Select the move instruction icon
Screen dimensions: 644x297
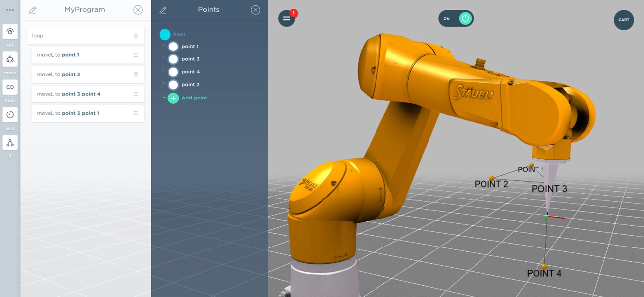tap(10, 59)
